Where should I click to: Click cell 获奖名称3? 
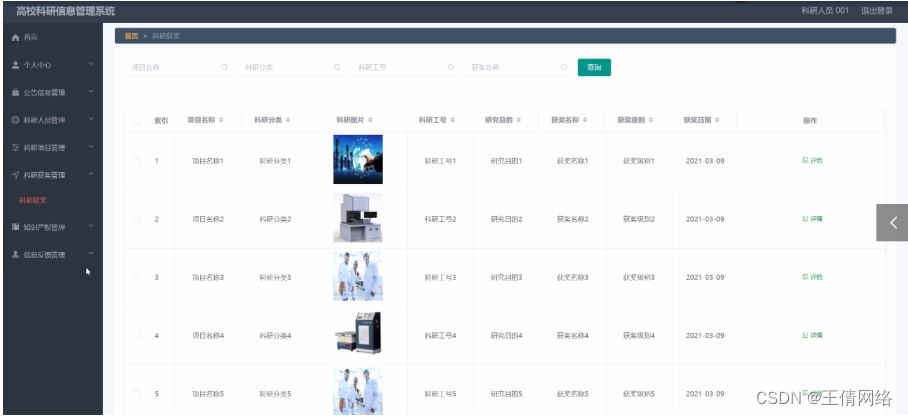pos(573,278)
